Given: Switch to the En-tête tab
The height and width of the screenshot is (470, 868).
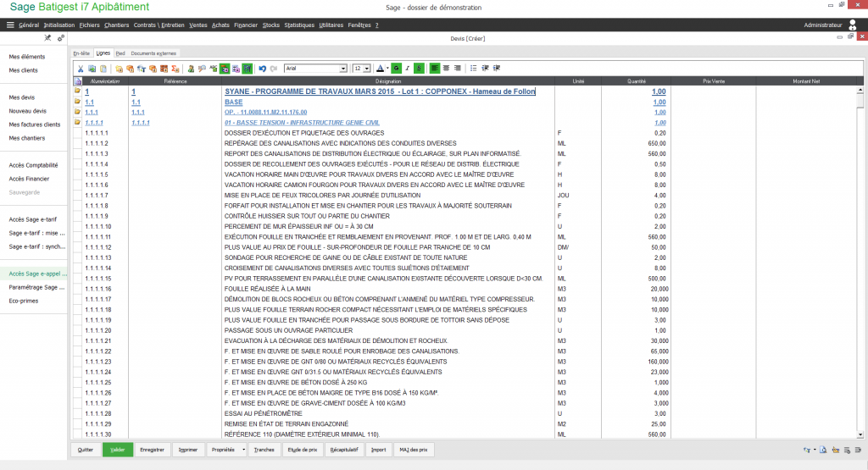Looking at the screenshot, I should pos(81,53).
